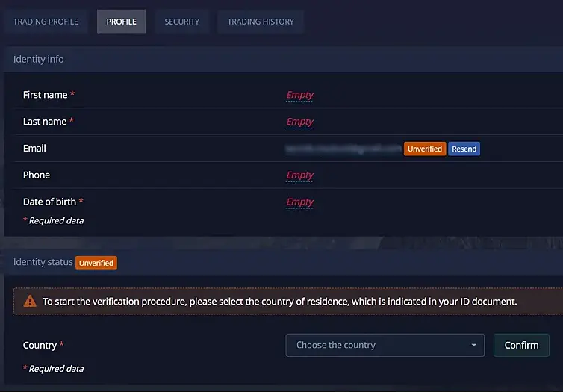Click the Country label
The height and width of the screenshot is (392, 563).
[x=40, y=345]
